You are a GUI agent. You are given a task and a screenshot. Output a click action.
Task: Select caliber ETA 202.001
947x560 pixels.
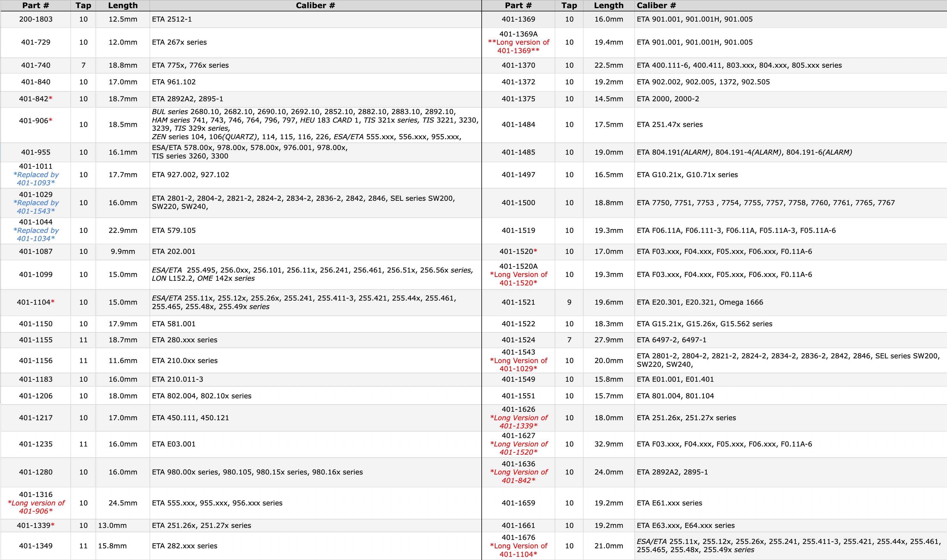174,252
